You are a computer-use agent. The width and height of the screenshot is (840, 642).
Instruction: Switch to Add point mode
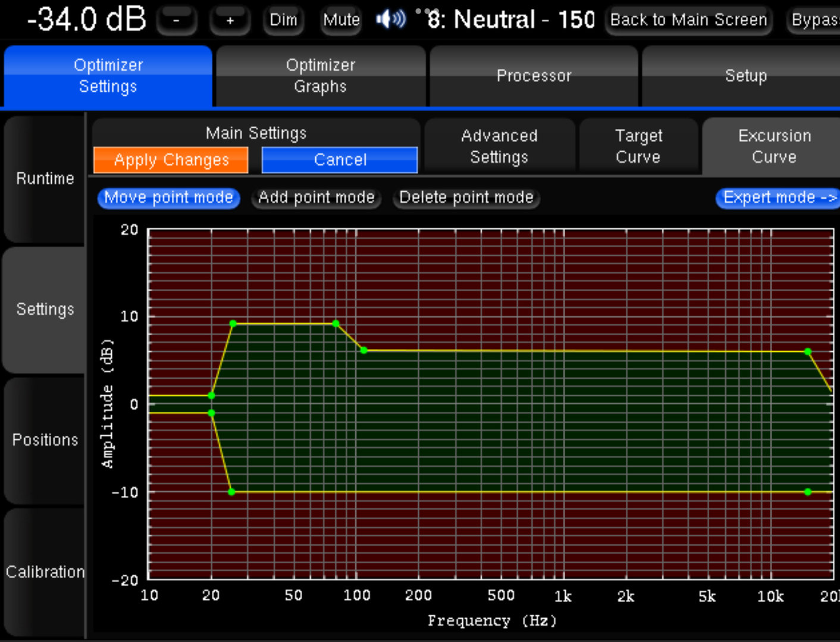point(316,197)
